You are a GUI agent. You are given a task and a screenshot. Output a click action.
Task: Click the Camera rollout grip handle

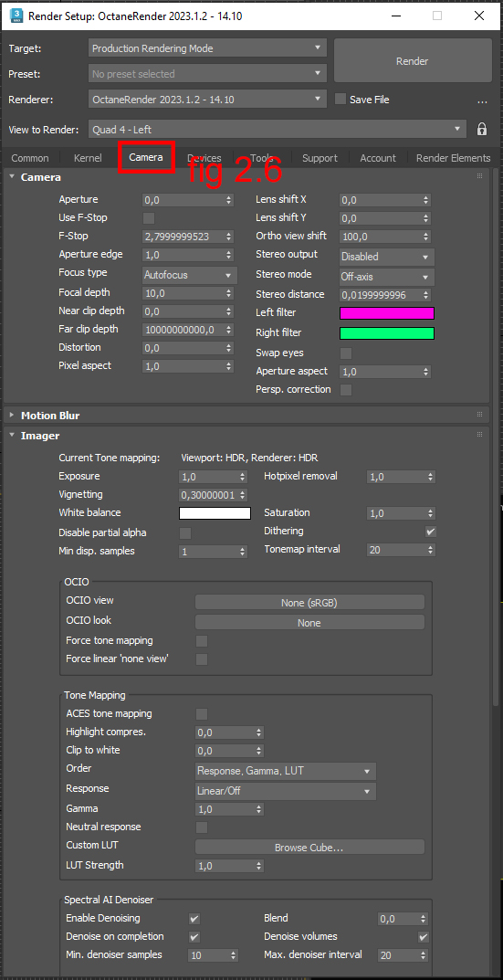tap(480, 176)
